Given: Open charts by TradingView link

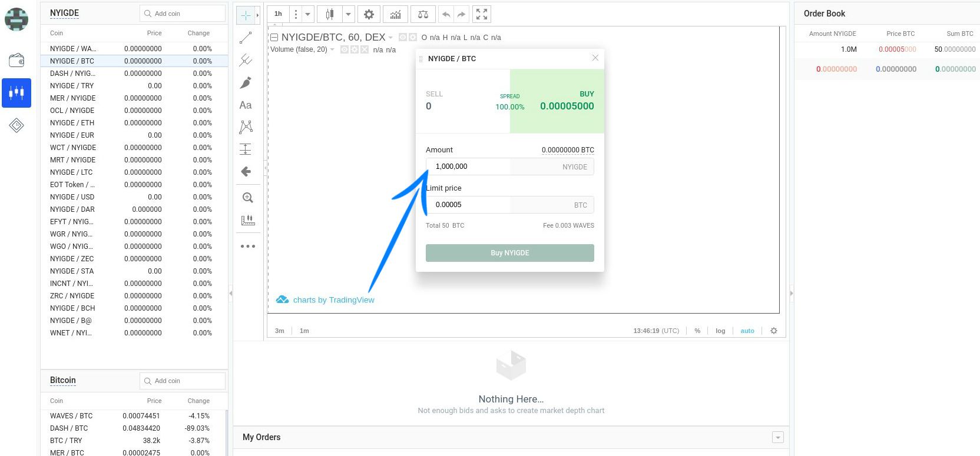Looking at the screenshot, I should (325, 300).
